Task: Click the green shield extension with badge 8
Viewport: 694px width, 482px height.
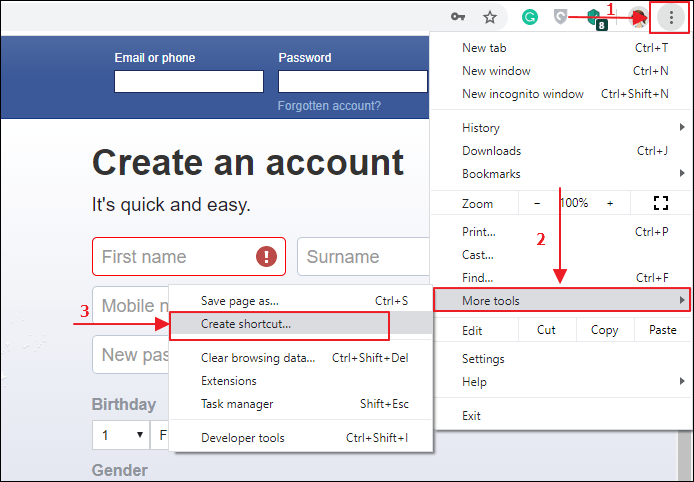Action: (x=596, y=19)
